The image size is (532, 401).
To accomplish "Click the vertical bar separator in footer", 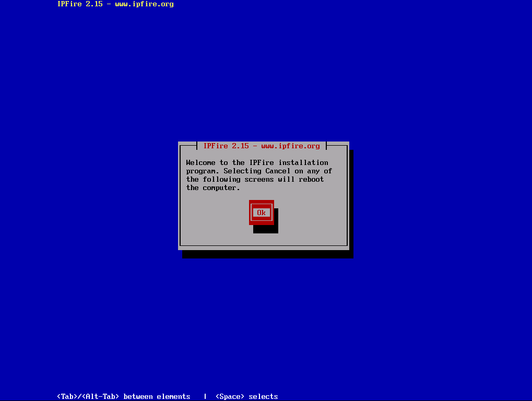I will click(x=205, y=397).
